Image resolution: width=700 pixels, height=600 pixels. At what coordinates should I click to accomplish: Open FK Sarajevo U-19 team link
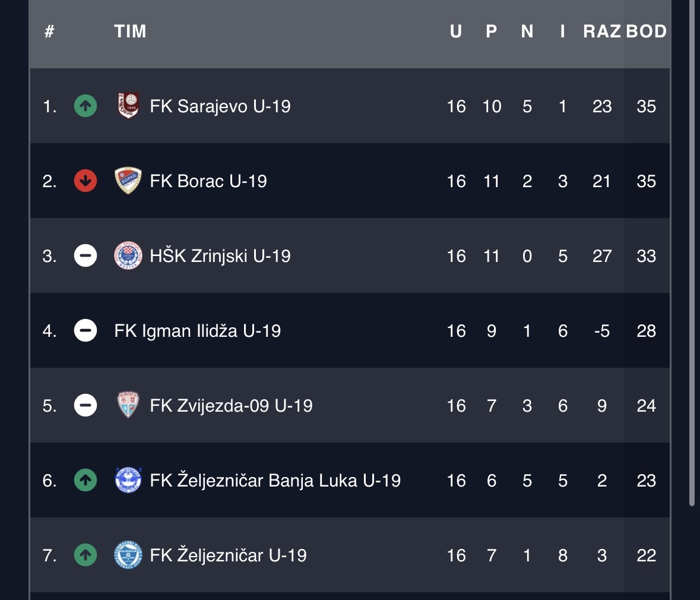(x=220, y=106)
